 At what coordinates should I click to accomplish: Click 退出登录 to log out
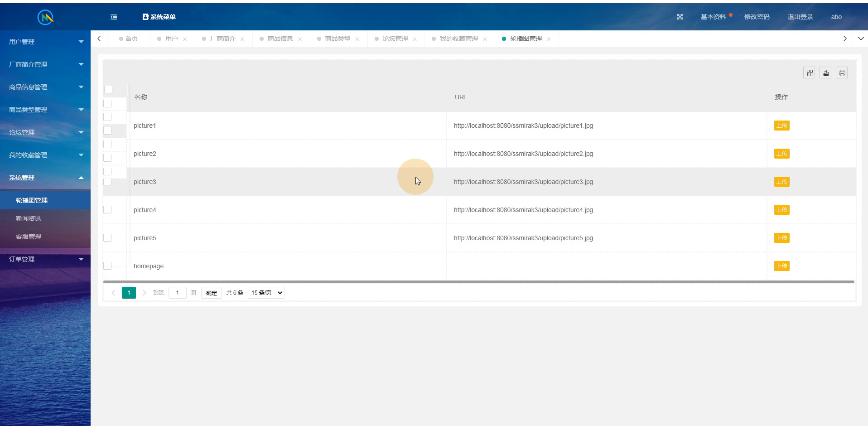click(800, 17)
